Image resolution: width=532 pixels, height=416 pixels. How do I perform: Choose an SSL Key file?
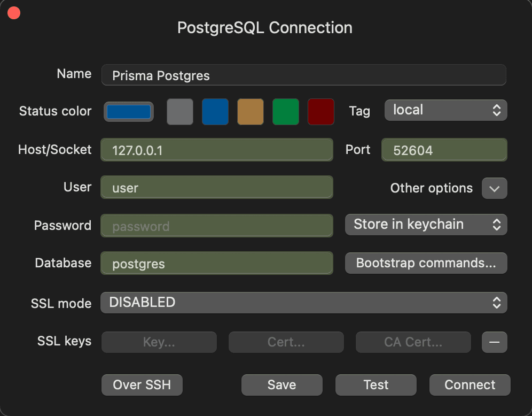click(x=159, y=342)
